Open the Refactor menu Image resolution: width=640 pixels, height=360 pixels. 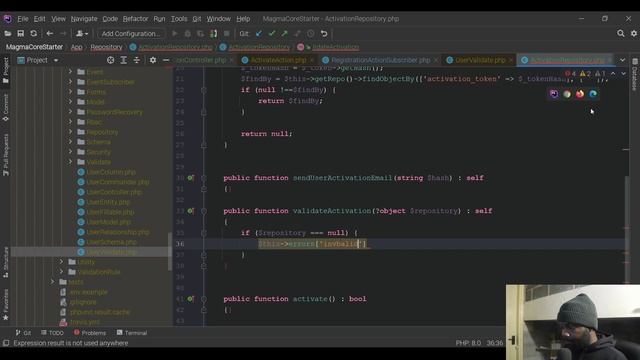tap(136, 19)
